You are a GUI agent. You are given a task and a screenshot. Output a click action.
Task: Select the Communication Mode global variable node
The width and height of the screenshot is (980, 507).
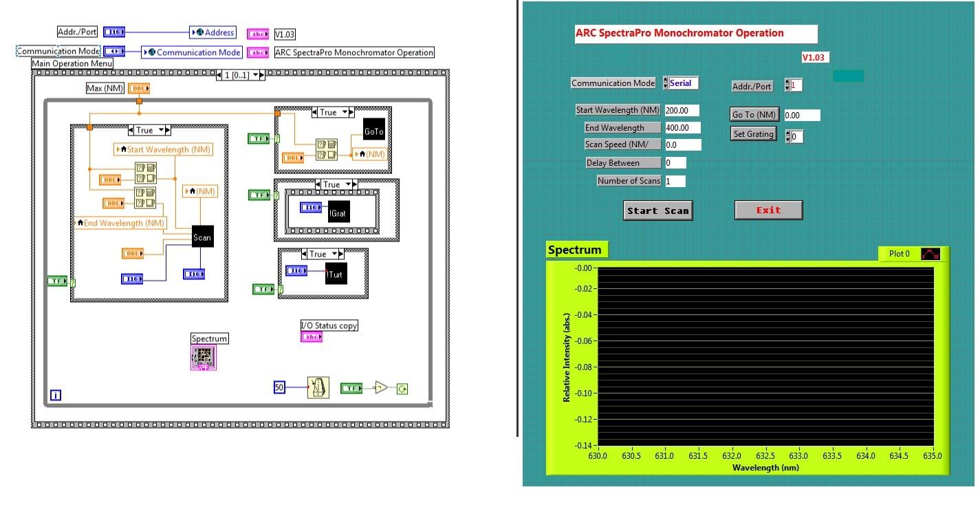[x=192, y=52]
